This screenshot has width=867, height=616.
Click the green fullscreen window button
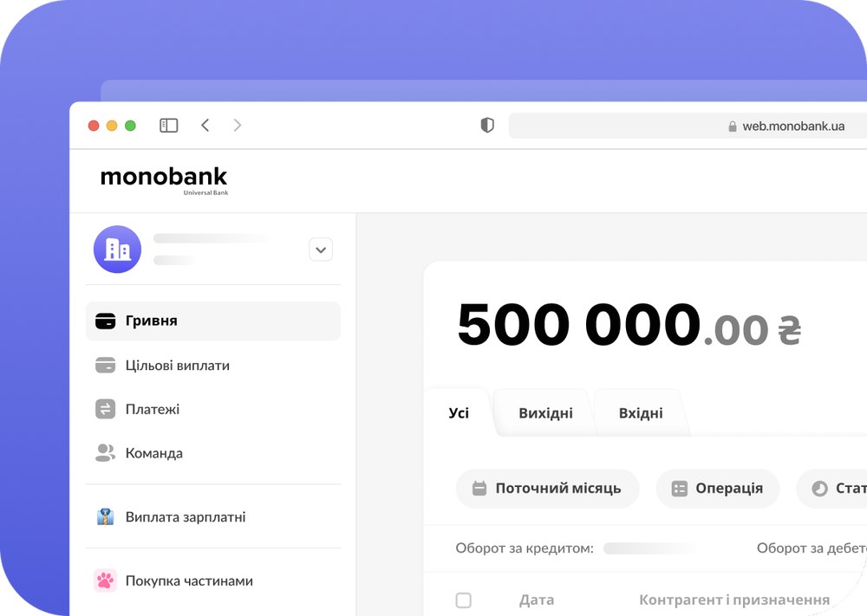point(131,126)
